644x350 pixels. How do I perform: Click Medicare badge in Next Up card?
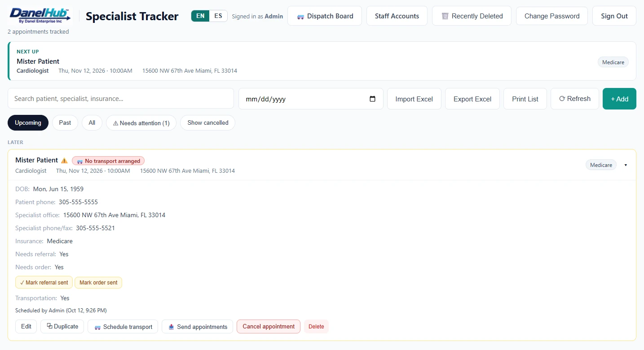point(613,62)
